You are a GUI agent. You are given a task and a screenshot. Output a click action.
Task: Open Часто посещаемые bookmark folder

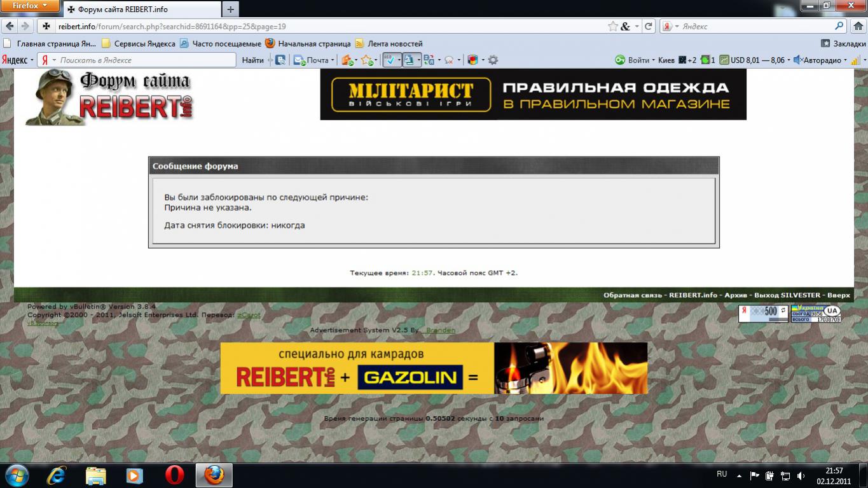pyautogui.click(x=221, y=44)
